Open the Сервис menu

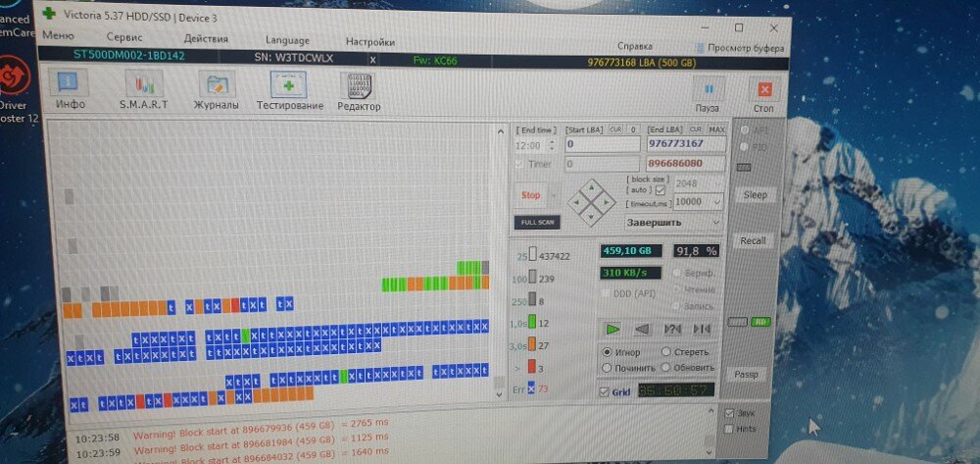124,37
